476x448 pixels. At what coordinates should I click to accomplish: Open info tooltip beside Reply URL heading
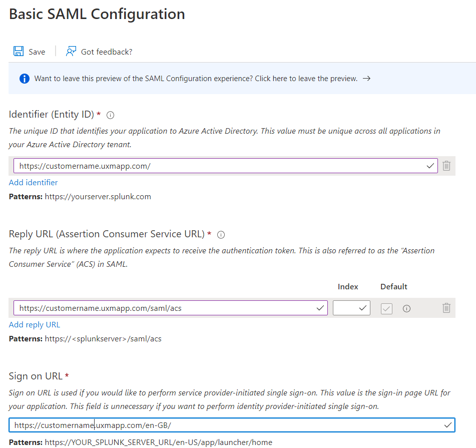(x=221, y=235)
